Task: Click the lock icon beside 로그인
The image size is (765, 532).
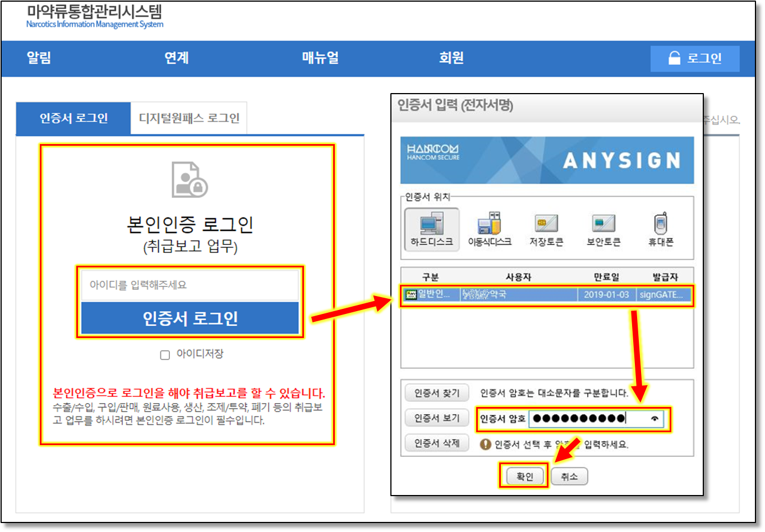Action: (674, 58)
